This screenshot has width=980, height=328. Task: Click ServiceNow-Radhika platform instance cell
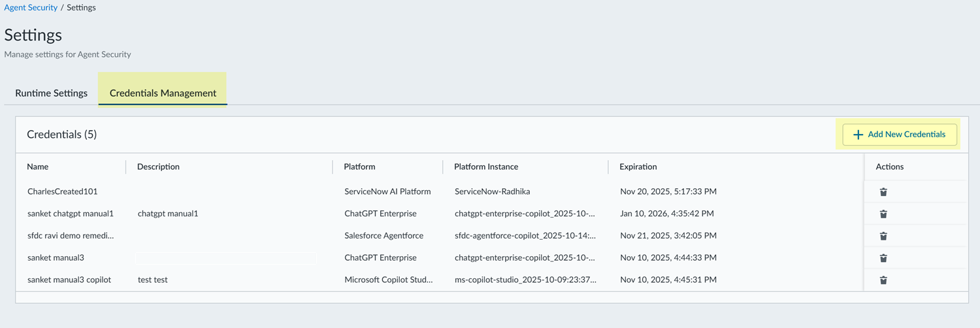[492, 191]
